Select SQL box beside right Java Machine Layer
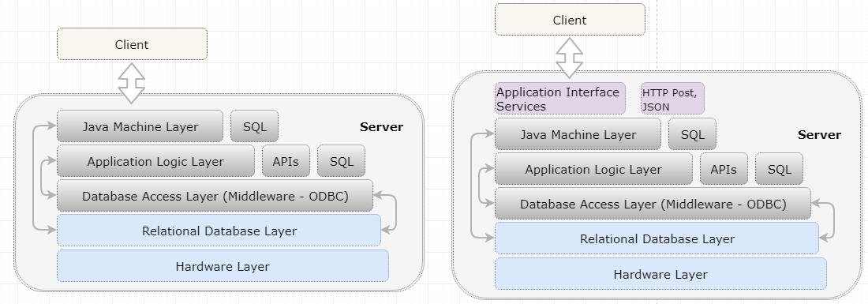 pyautogui.click(x=693, y=134)
